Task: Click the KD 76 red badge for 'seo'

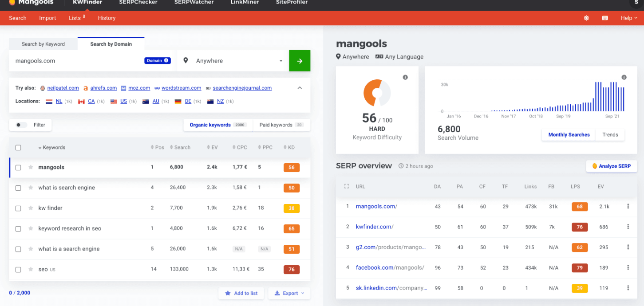Action: [x=292, y=270]
